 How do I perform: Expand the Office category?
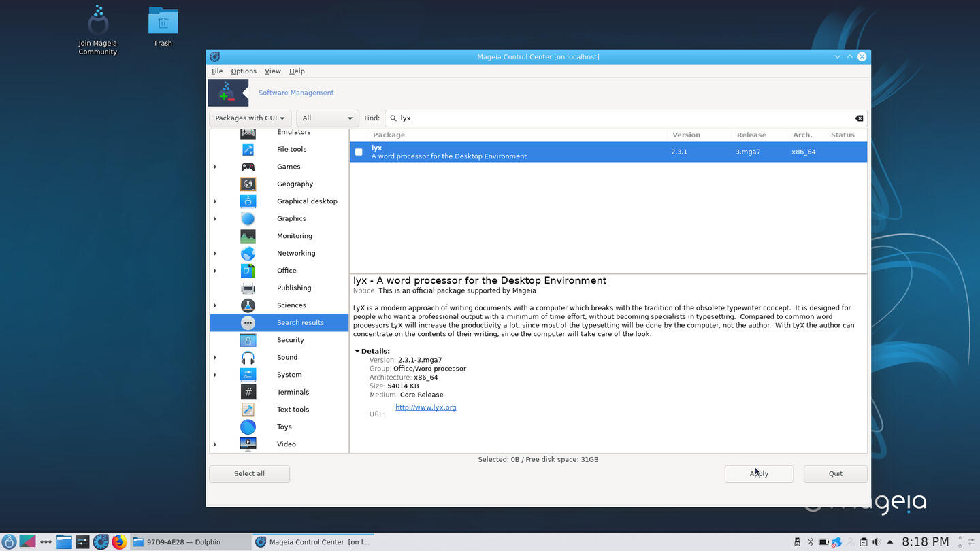(x=215, y=271)
